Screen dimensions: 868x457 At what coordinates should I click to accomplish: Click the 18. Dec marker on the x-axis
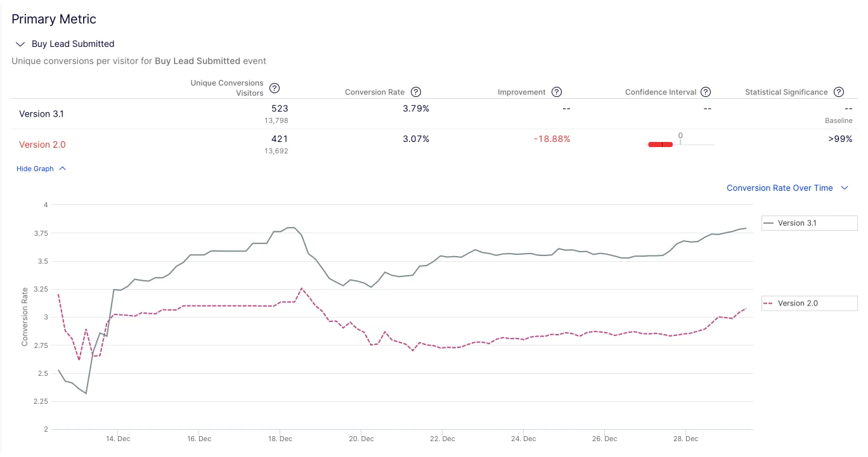tap(280, 439)
